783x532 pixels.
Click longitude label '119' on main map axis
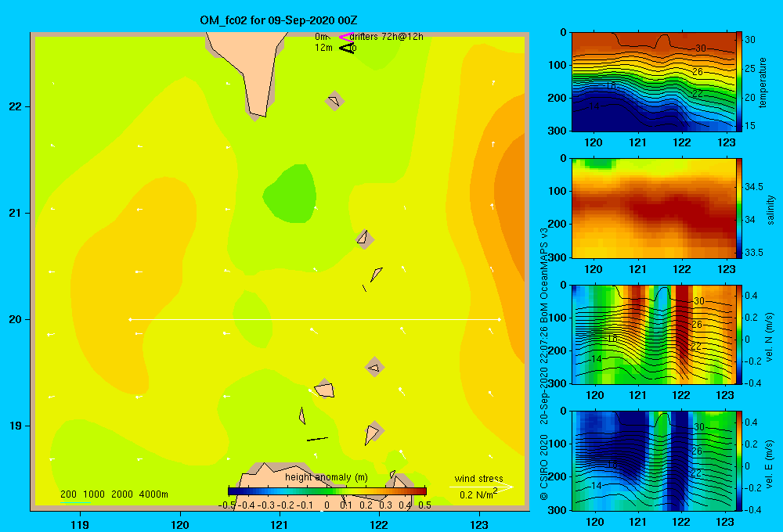pos(80,524)
